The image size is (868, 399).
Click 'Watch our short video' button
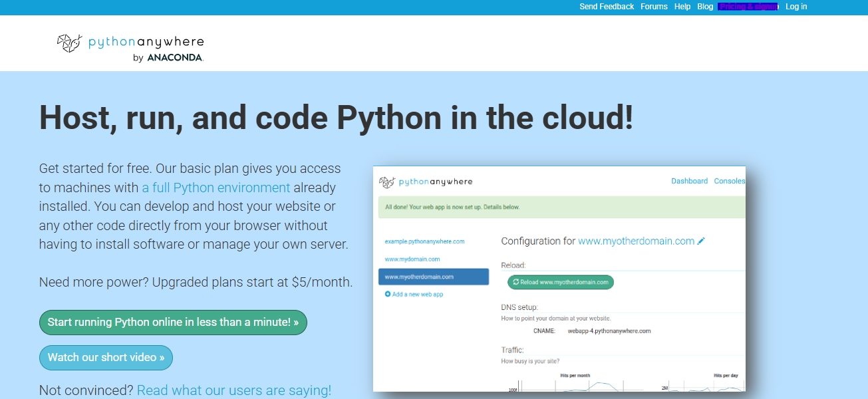106,358
